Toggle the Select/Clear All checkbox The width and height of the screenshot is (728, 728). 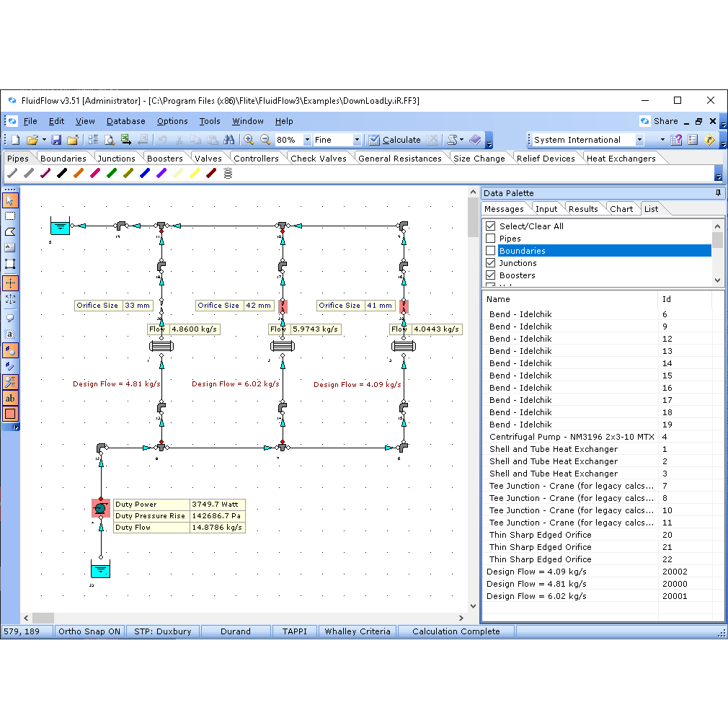click(491, 226)
